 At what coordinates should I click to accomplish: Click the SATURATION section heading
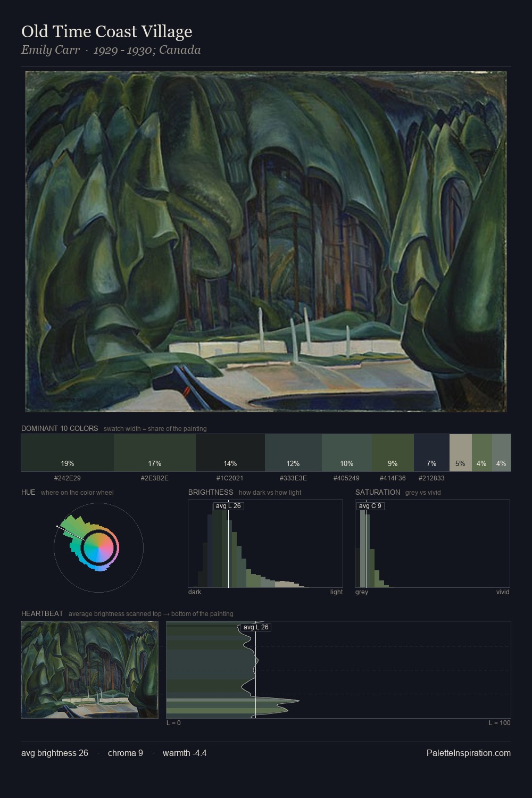point(378,492)
